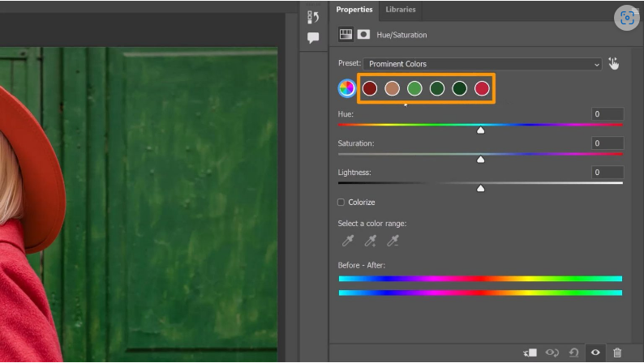Select the tan skin-tone swatch
644x363 pixels.
click(393, 88)
